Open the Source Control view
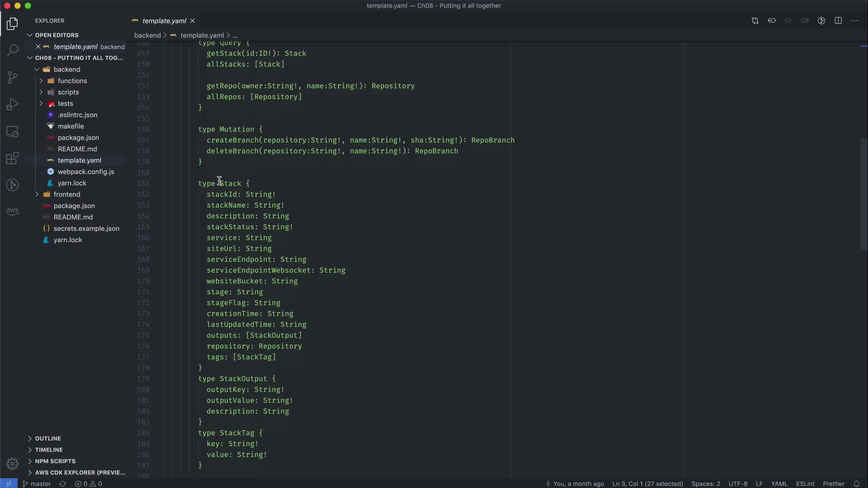Screen dimensions: 868x488 (x=12, y=77)
